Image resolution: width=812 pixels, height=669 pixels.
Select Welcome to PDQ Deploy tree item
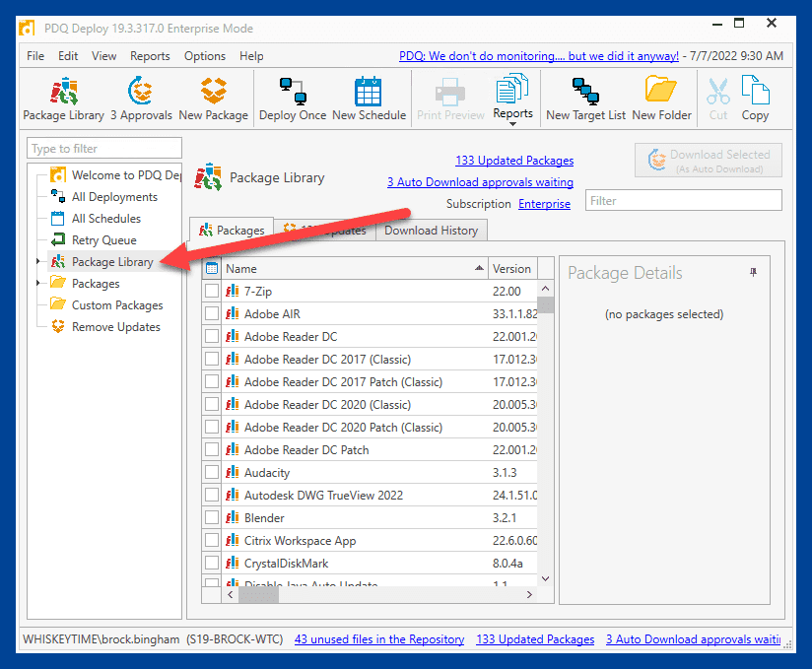tap(126, 175)
